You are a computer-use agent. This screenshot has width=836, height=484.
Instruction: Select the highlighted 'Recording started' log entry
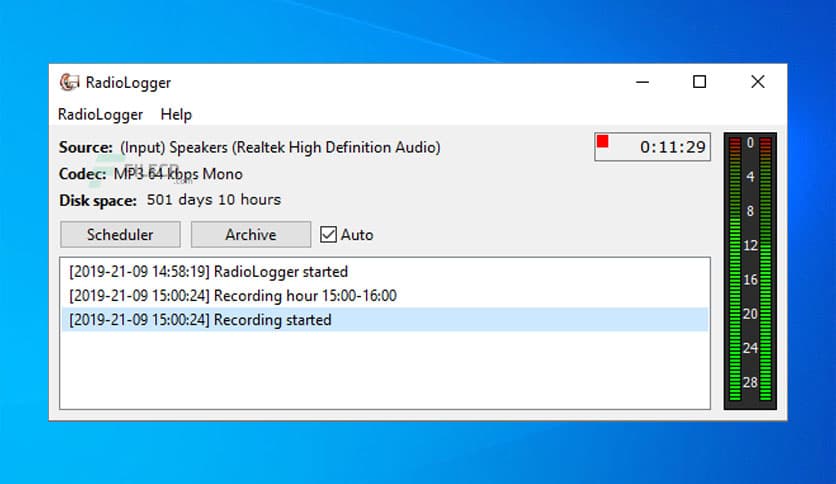point(384,319)
